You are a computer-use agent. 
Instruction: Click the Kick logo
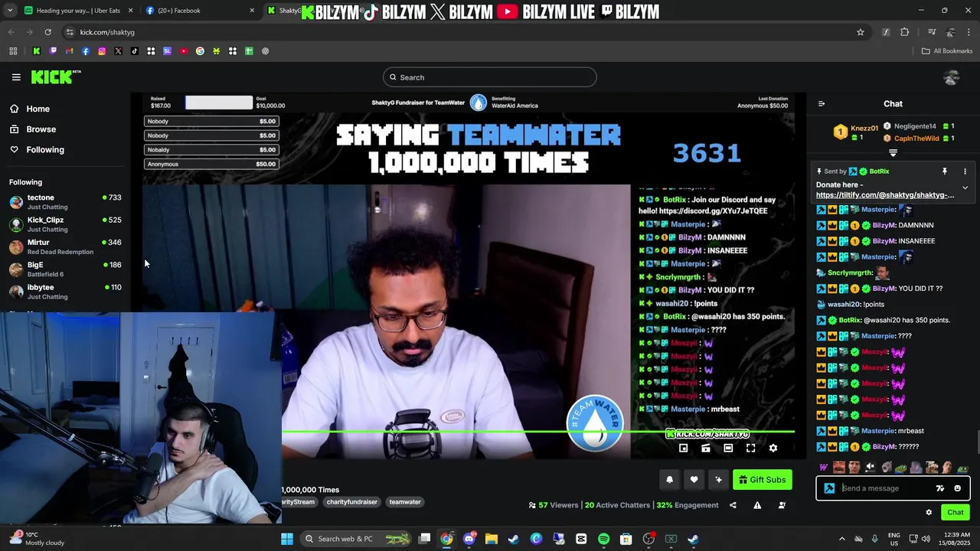(55, 77)
